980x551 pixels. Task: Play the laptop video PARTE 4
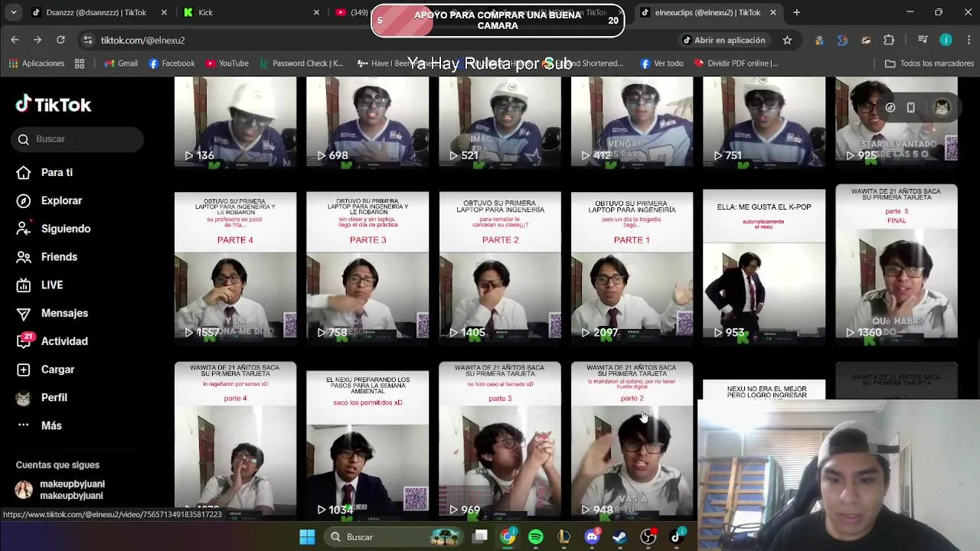pos(235,265)
